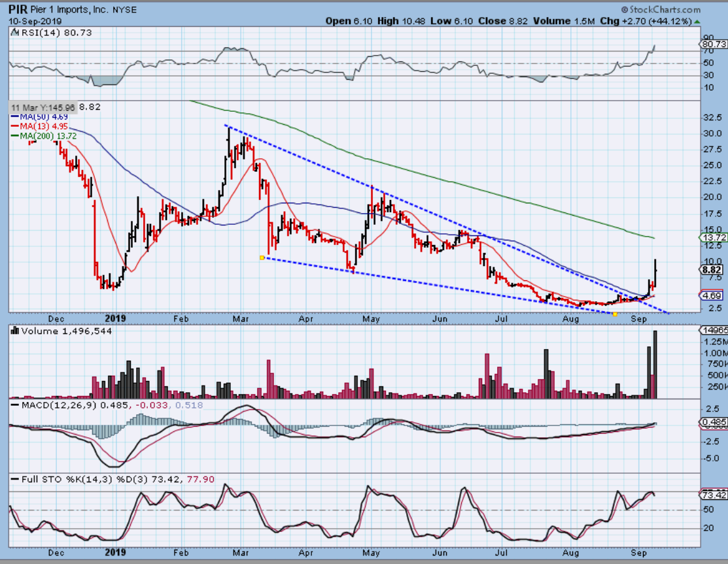Click the 0.485 MACD value tag on right axis
This screenshot has width=728, height=564.
(x=714, y=422)
